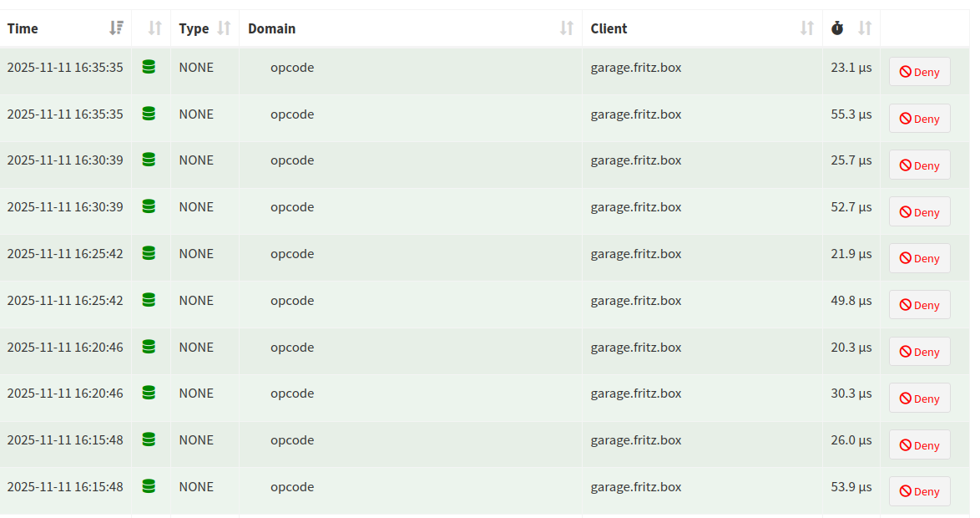
Task: Click the Domain column header label
Action: (x=272, y=28)
